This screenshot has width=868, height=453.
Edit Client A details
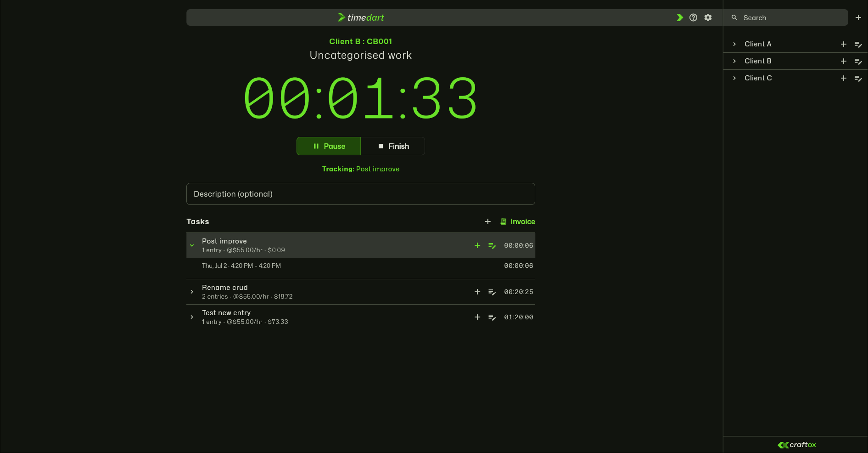click(x=858, y=44)
